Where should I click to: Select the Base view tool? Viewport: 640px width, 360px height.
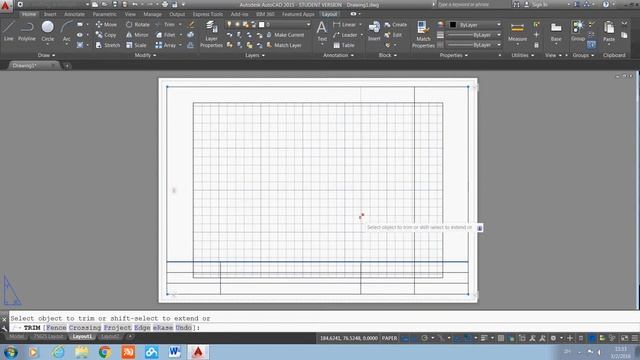(x=556, y=31)
